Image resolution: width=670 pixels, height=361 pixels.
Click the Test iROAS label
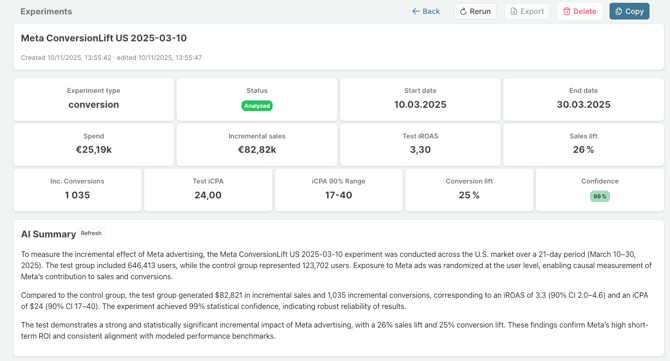tap(420, 136)
